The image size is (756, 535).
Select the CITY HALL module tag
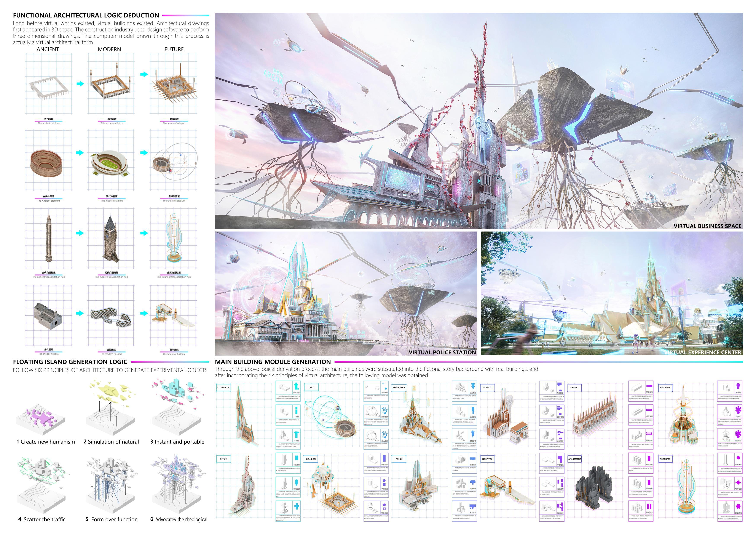[665, 388]
